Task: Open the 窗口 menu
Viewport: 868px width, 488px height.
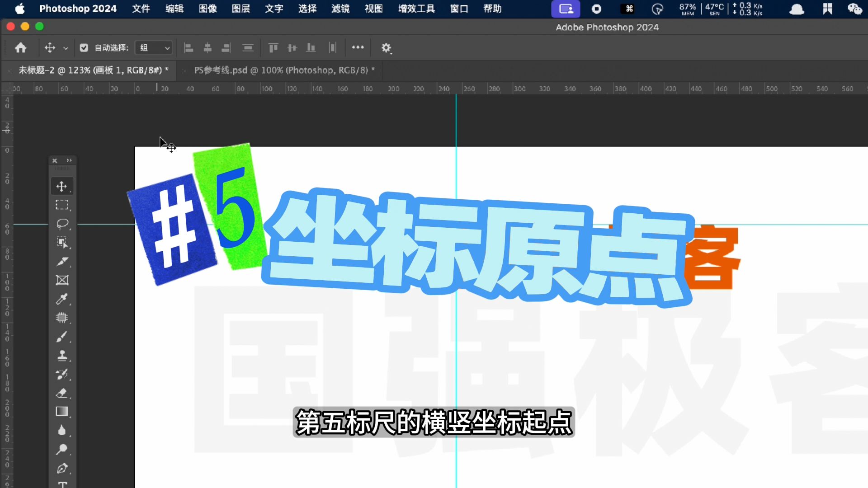Action: coord(459,9)
